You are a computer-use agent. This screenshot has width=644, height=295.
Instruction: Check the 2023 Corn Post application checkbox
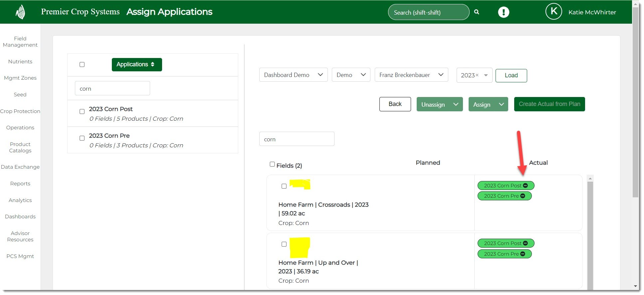82,112
